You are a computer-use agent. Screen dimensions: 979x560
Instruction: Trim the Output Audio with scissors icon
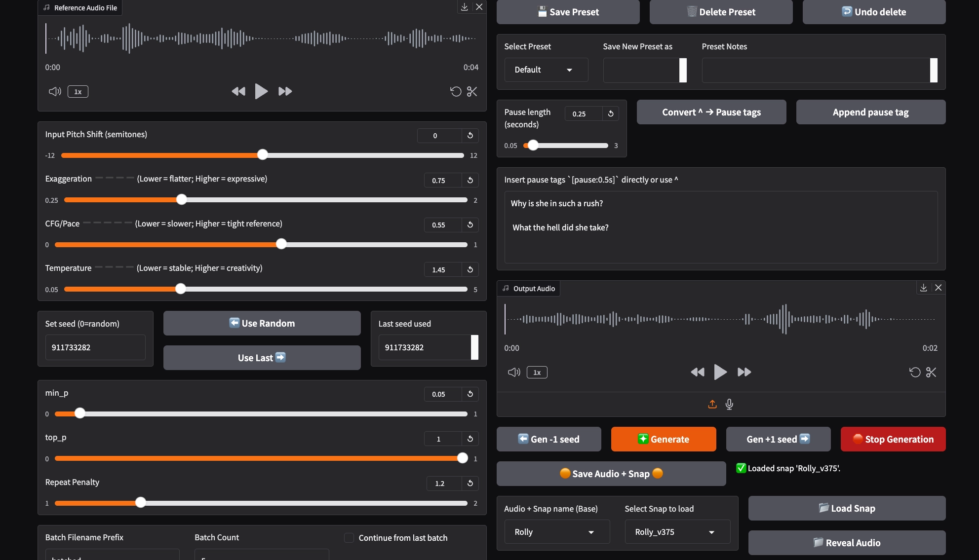pos(931,372)
